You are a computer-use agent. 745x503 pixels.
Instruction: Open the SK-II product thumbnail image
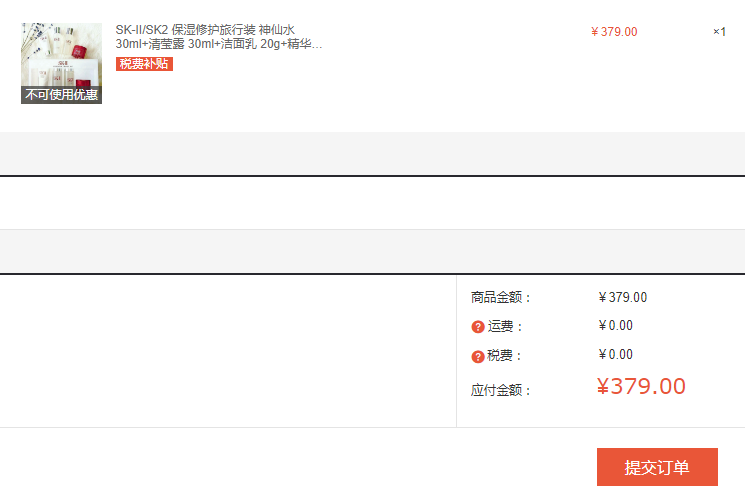pyautogui.click(x=61, y=63)
